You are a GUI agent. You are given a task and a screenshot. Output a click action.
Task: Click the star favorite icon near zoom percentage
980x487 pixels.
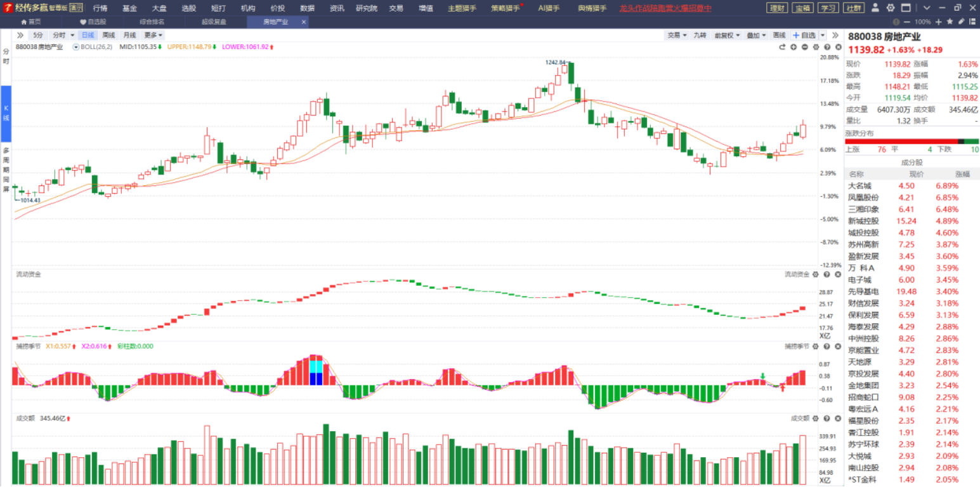tap(950, 22)
